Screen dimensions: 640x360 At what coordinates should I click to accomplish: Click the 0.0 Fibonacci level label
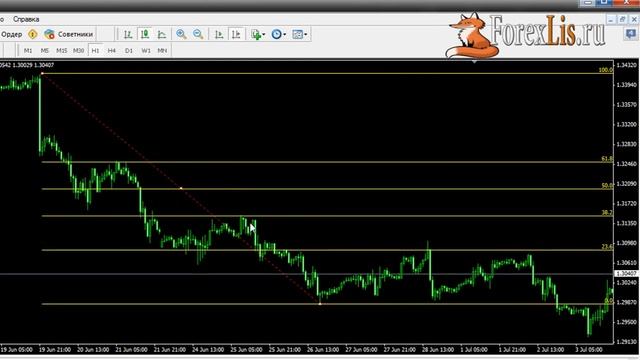pyautogui.click(x=609, y=300)
